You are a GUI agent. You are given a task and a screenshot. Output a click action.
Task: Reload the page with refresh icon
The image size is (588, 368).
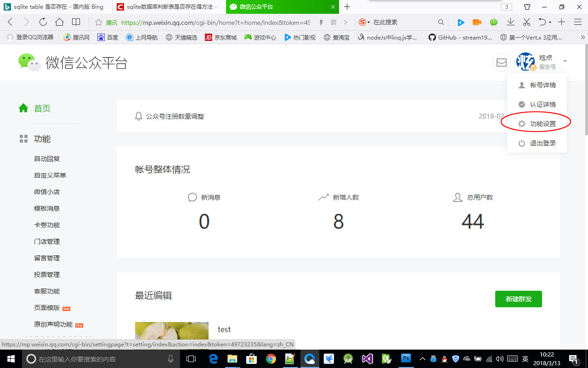tap(43, 22)
